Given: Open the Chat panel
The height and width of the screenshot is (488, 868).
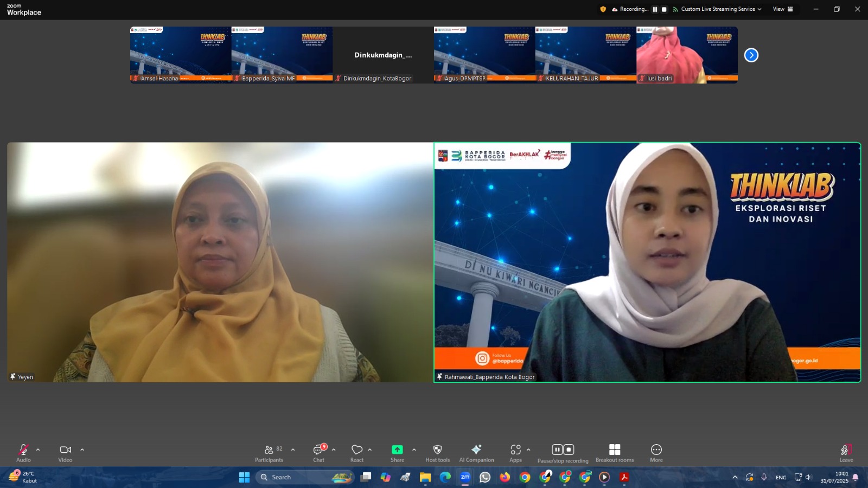Looking at the screenshot, I should click(318, 453).
